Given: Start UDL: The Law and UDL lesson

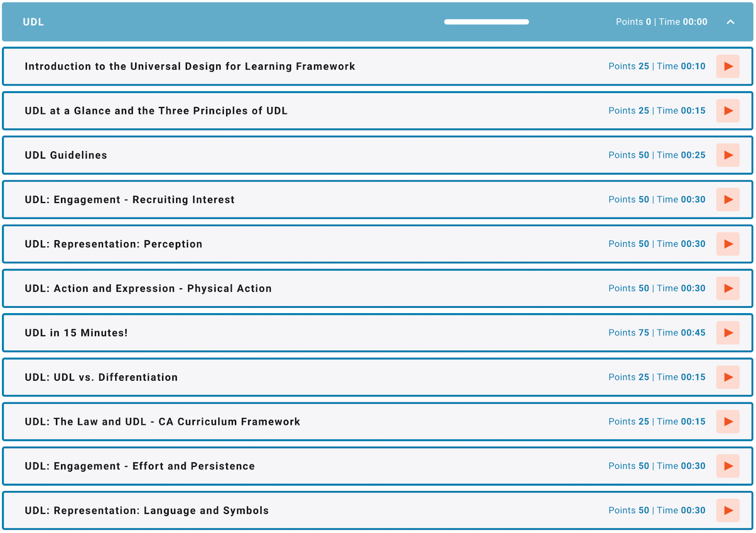Looking at the screenshot, I should 728,421.
